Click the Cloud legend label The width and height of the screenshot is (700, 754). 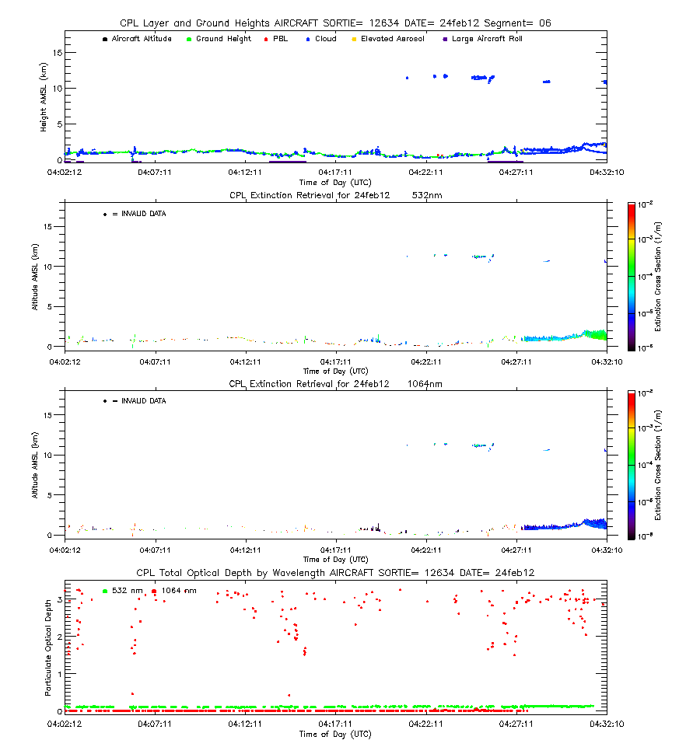tap(326, 38)
